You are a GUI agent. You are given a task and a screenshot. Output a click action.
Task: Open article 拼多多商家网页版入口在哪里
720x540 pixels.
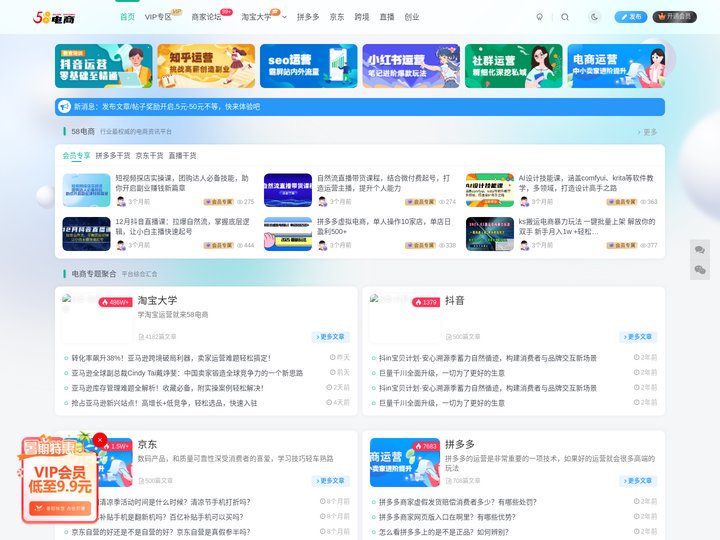447,517
